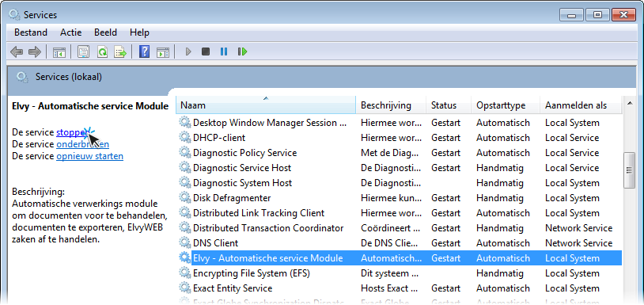Click the Refresh toolbar icon
644x305 pixels.
click(x=102, y=51)
